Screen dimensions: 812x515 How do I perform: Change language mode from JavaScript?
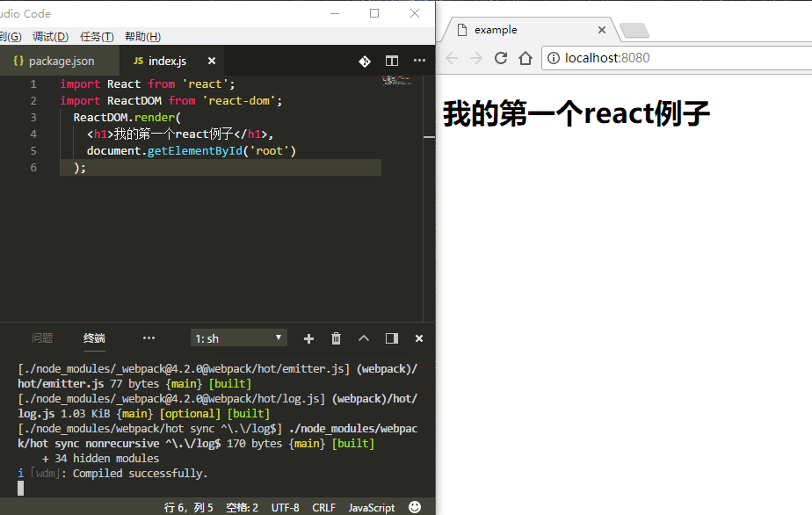pos(372,508)
